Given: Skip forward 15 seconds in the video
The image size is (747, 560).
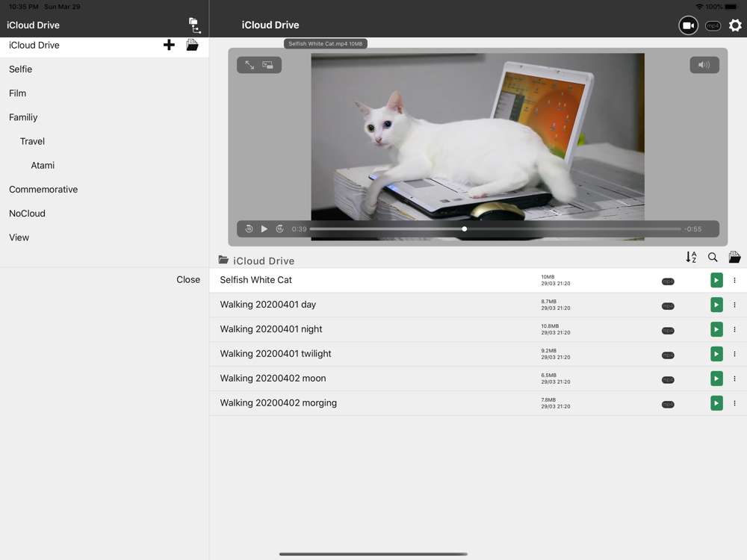Looking at the screenshot, I should click(279, 229).
